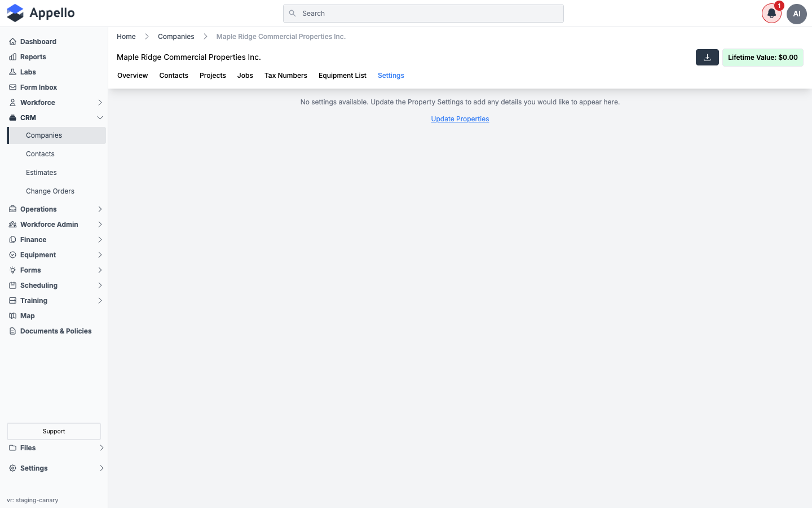Expand the Finance chevron
Screen dimensions: 812x518
tap(100, 240)
